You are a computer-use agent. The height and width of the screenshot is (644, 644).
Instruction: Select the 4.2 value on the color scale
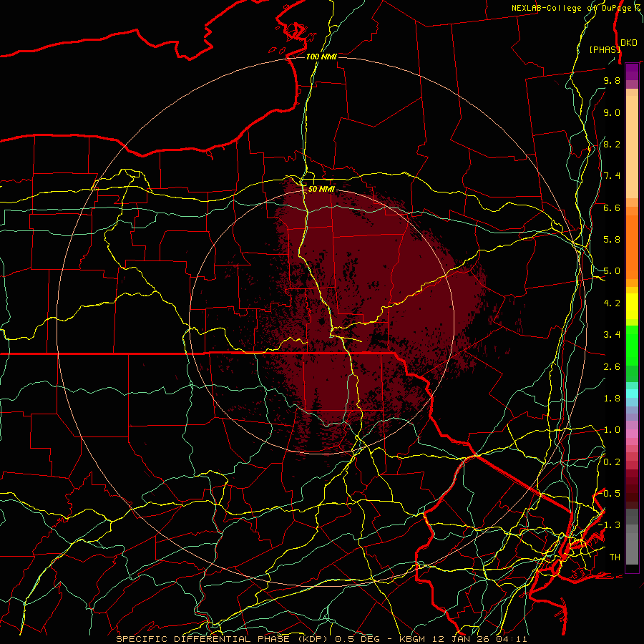coord(612,303)
